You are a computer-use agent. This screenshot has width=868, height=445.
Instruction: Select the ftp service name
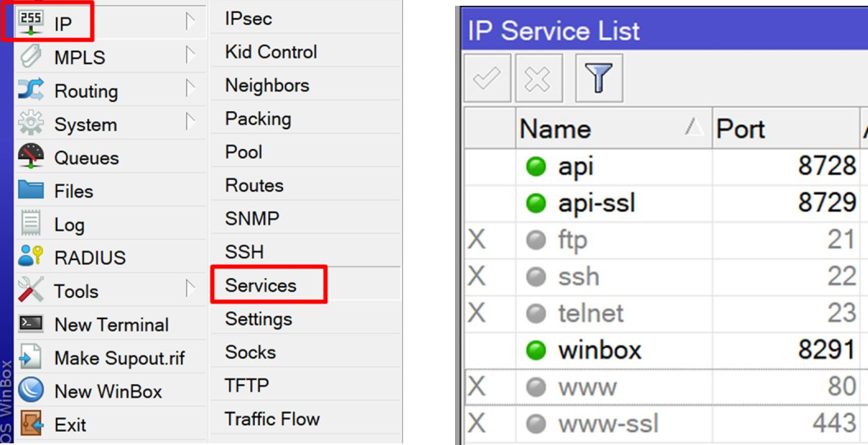click(573, 240)
